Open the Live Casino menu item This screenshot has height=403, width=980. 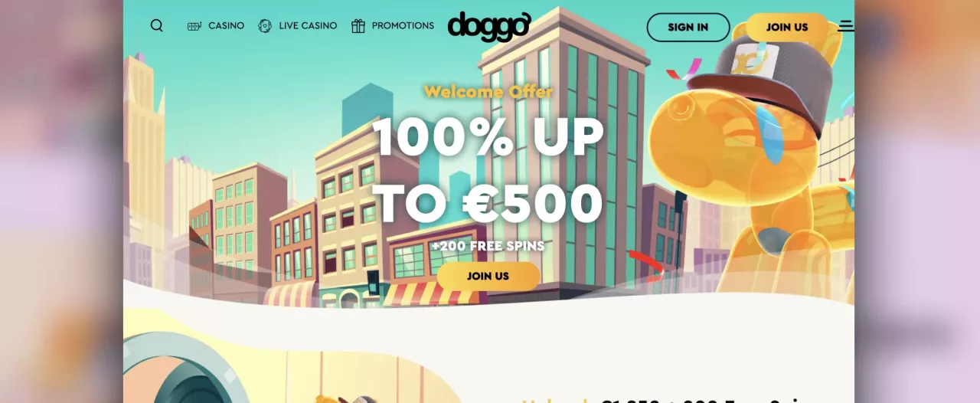(x=308, y=26)
